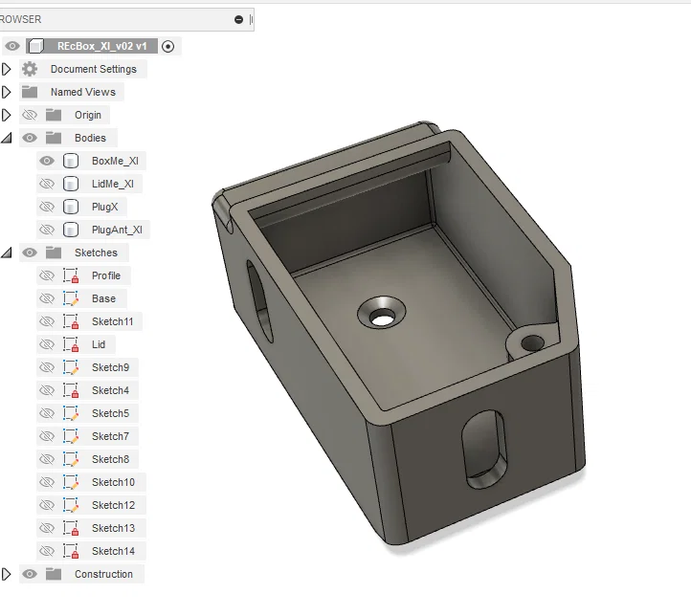Viewport: 691px width, 616px height.
Task: Collapse the Bodies folder
Action: tap(6, 138)
